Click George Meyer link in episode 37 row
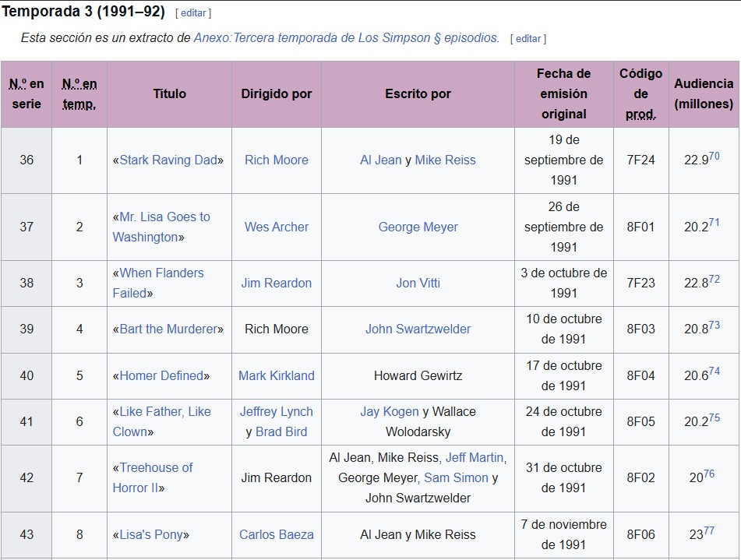The width and height of the screenshot is (741, 560). pos(418,227)
